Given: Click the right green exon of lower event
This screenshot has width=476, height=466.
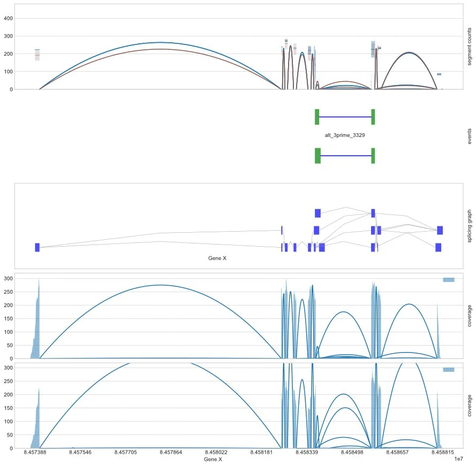Looking at the screenshot, I should (x=373, y=156).
